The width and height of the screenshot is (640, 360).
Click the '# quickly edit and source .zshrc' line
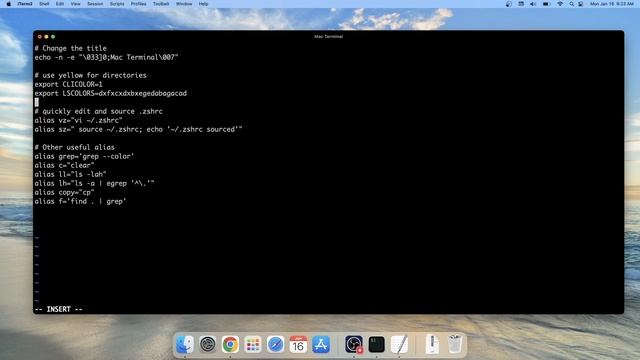(x=99, y=111)
